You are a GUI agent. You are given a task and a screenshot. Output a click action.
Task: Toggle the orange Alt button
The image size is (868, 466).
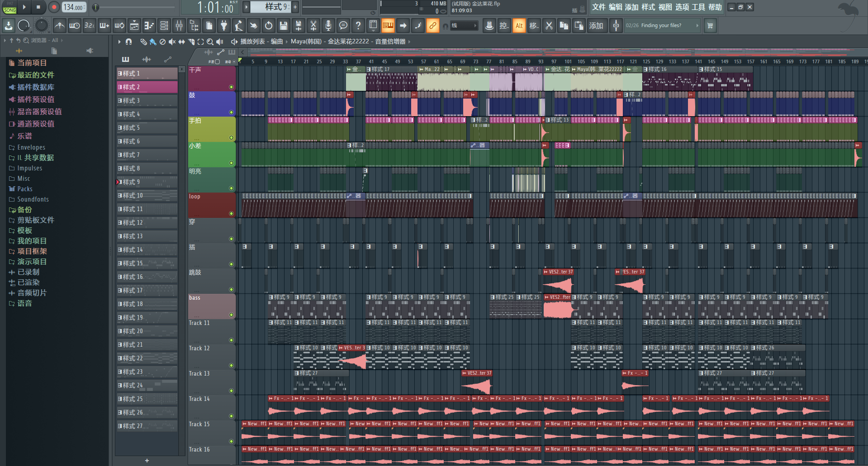519,26
